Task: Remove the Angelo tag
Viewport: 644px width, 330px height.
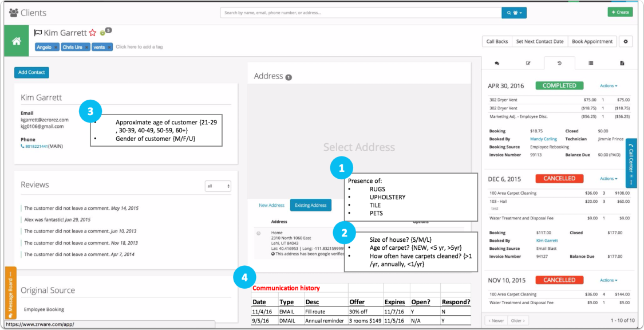Action: [x=56, y=47]
